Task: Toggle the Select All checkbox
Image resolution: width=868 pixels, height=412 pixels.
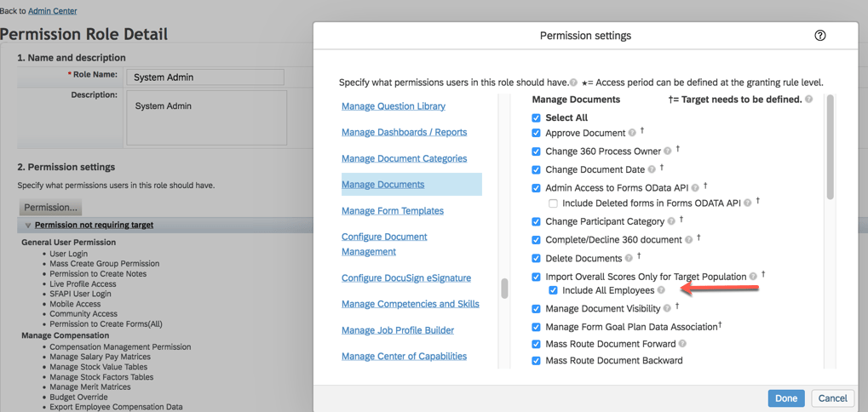Action: pos(536,117)
